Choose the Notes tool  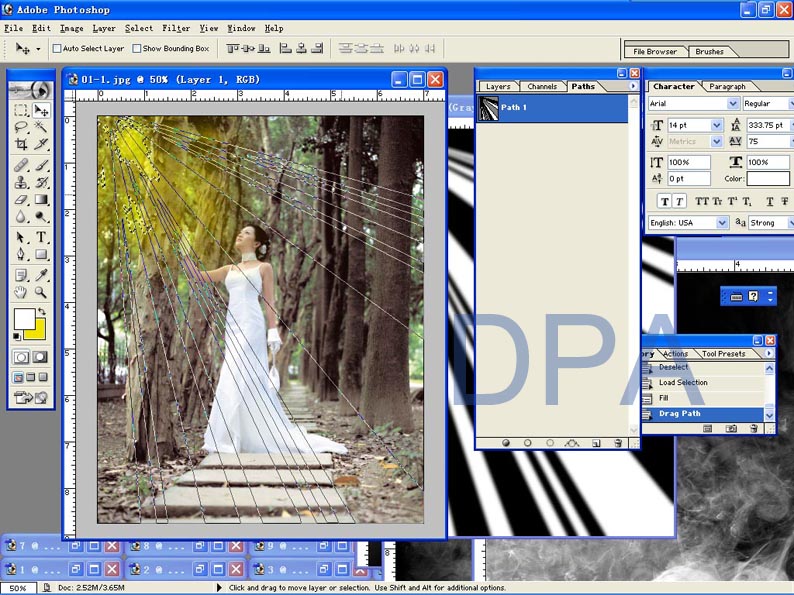coord(21,275)
